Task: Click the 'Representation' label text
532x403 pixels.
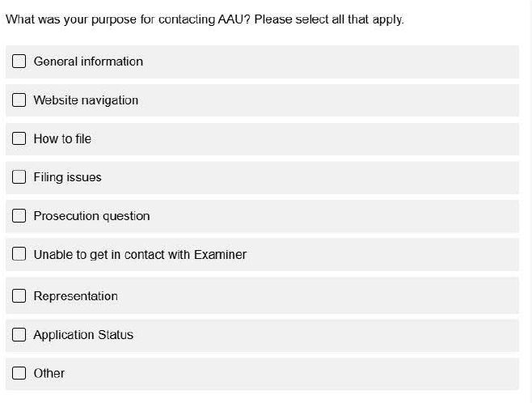Action: [75, 296]
